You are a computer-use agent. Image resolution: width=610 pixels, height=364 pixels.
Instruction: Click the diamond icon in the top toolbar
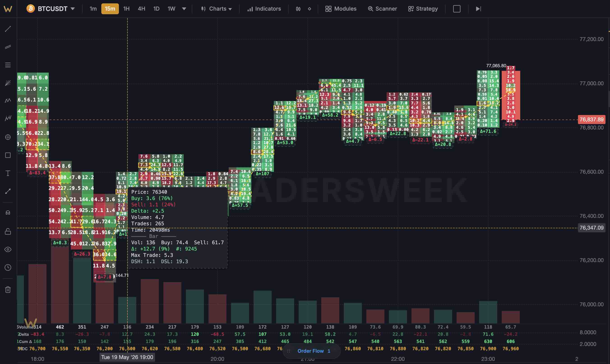click(310, 9)
